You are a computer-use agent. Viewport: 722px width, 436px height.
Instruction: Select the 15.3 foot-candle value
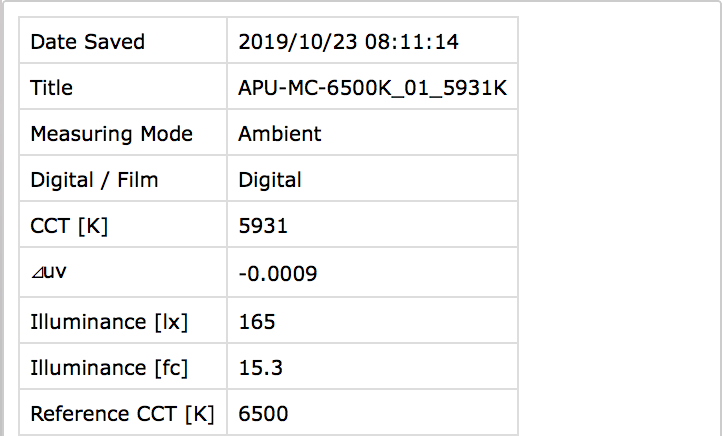[x=260, y=368]
